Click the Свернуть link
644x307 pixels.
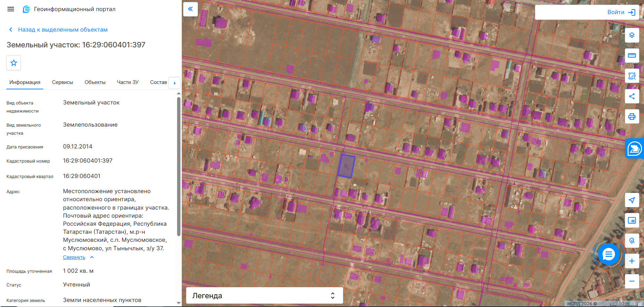[x=74, y=257]
